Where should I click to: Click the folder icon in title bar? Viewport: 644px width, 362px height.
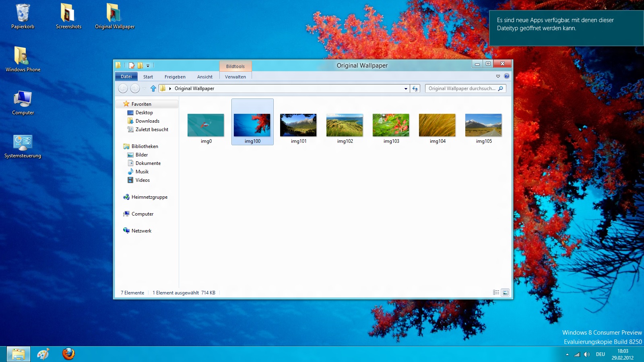[118, 66]
